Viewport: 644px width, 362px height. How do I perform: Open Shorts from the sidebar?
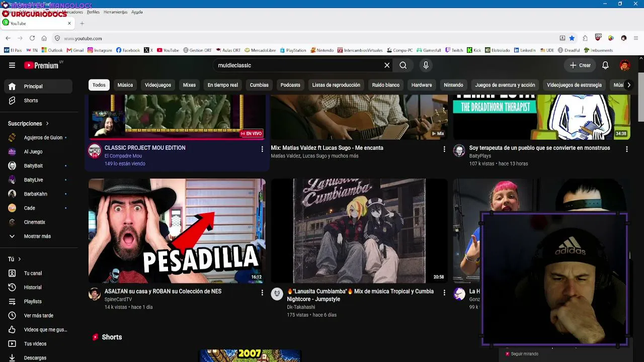click(38, 101)
